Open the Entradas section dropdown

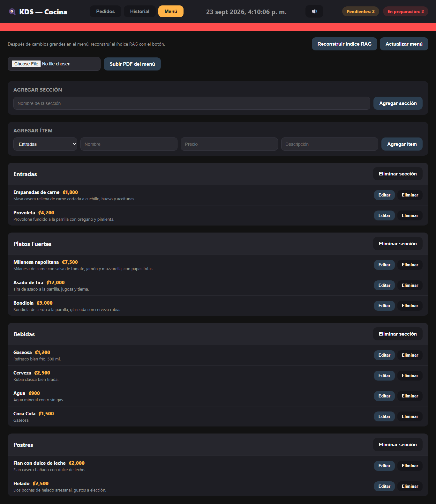point(45,144)
